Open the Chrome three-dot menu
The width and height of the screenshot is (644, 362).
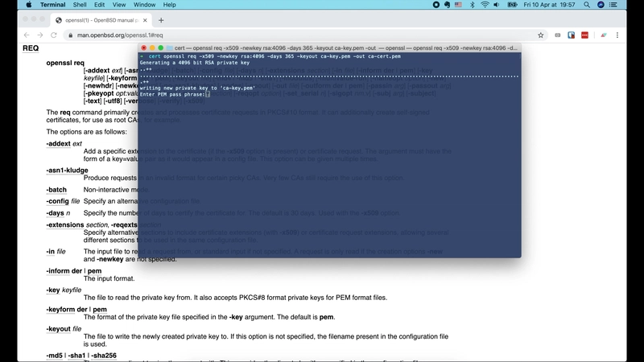tap(617, 35)
